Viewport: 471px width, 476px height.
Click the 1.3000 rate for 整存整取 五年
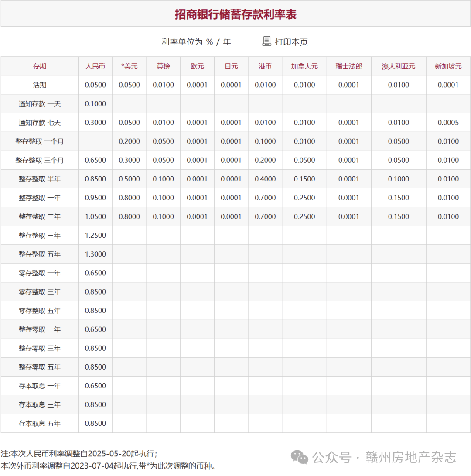[96, 254]
